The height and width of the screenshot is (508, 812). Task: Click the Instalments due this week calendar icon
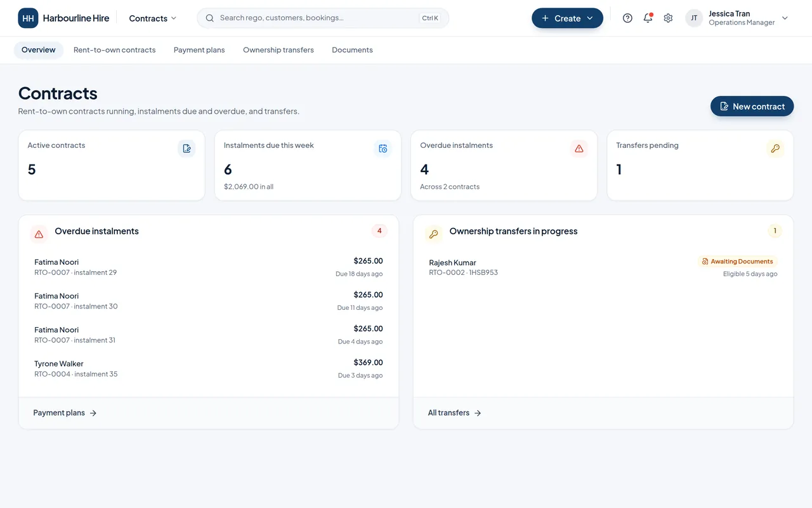(x=383, y=149)
